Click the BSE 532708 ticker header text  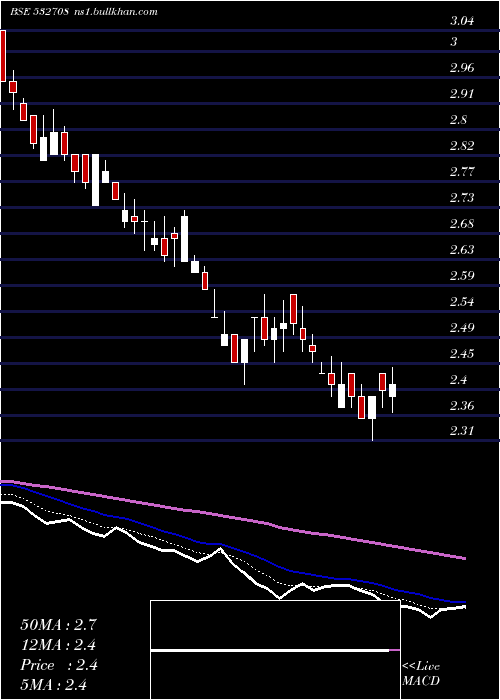click(x=39, y=12)
